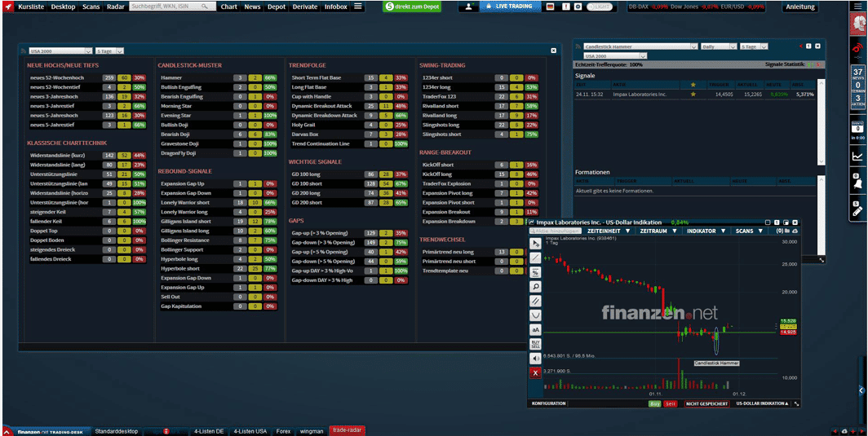This screenshot has width=868, height=436.
Task: Click the Anleitung button
Action: 800,7
